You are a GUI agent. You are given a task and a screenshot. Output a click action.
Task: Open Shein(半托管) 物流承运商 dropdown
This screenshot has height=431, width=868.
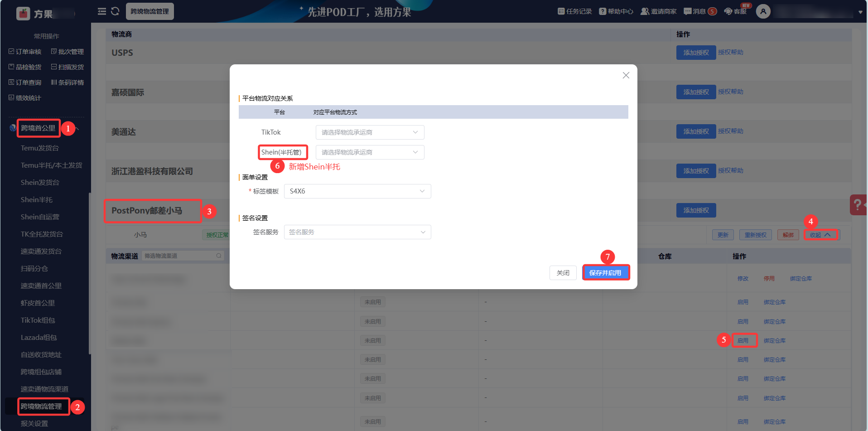pyautogui.click(x=370, y=152)
